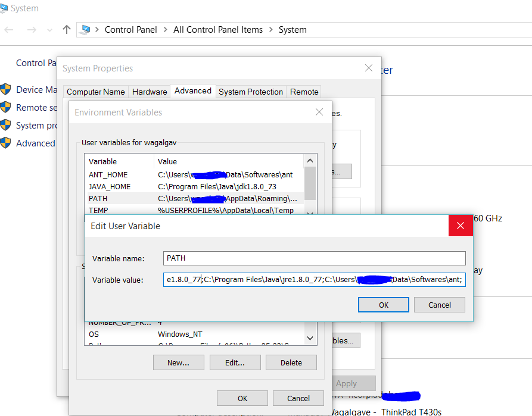The height and width of the screenshot is (416, 532).
Task: Close the Edit User Variable dialog with red X
Action: pyautogui.click(x=461, y=226)
